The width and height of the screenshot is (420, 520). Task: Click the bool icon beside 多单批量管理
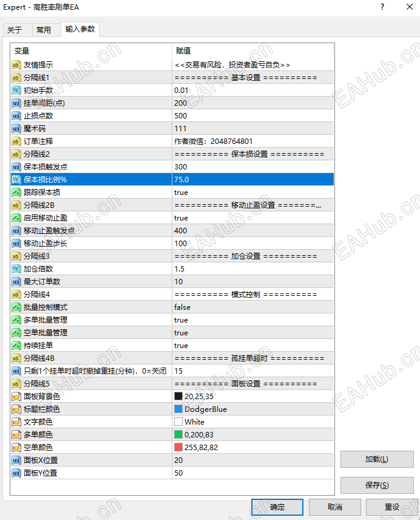[x=16, y=320]
